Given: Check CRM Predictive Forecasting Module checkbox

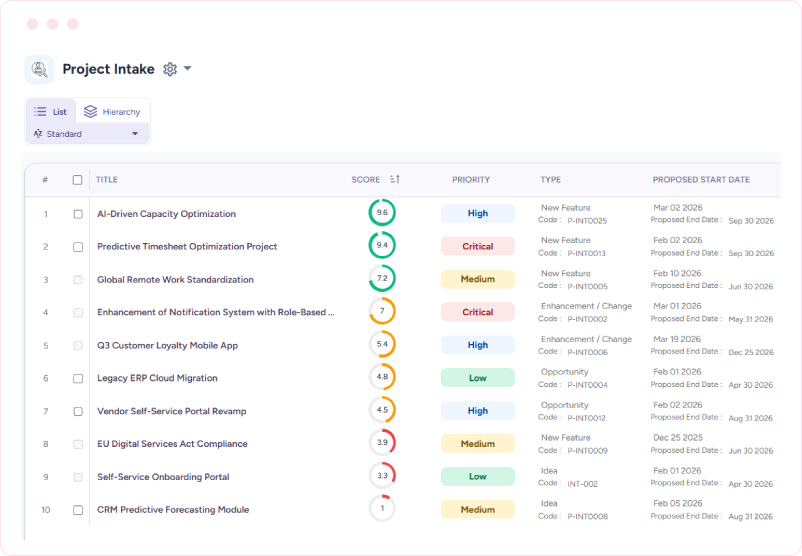Looking at the screenshot, I should pos(78,510).
